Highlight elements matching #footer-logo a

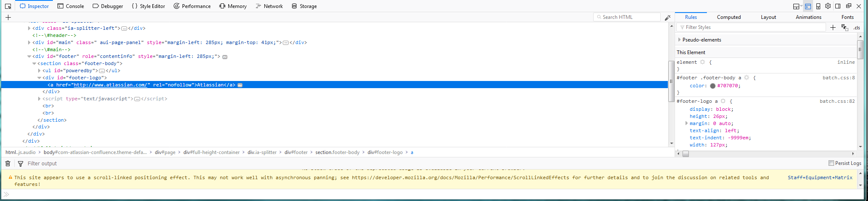[x=723, y=101]
